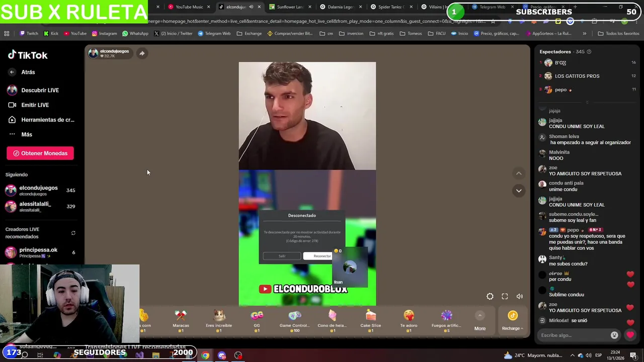Send the Game Controller gift

[x=294, y=321]
